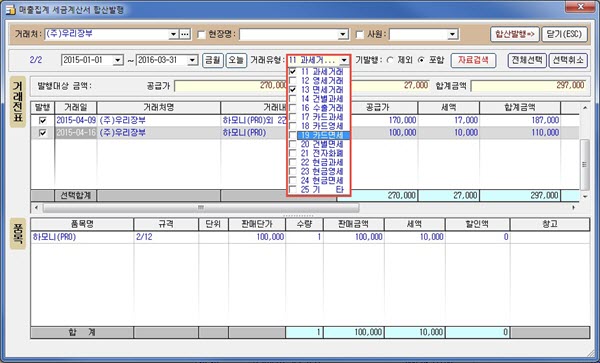The image size is (600, 363).
Task: Uncheck 발행 box for 2015-04-09 row
Action: point(42,120)
